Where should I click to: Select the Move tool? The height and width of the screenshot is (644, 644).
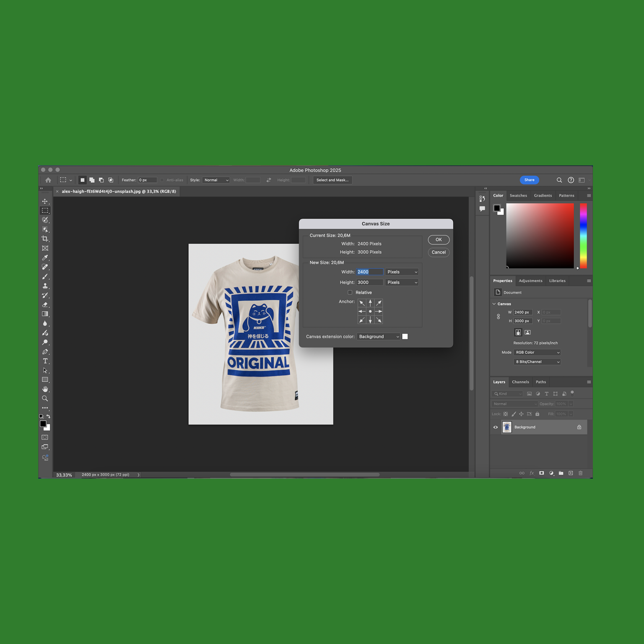[x=45, y=201]
